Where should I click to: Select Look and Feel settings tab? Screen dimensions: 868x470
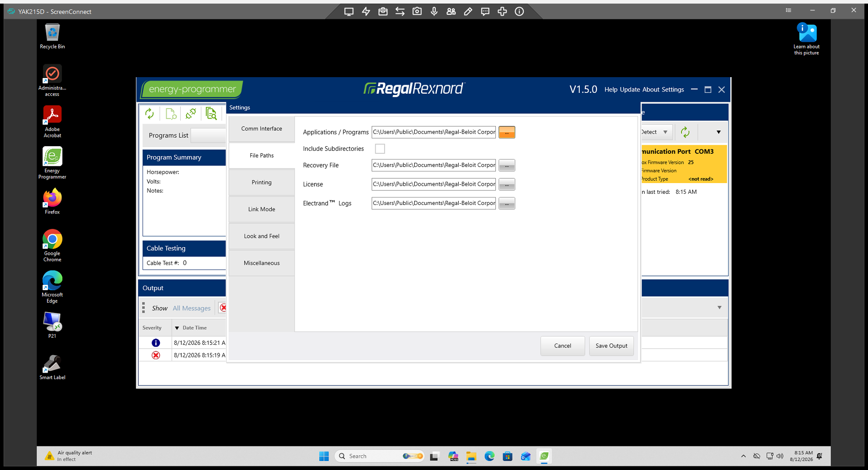point(261,236)
